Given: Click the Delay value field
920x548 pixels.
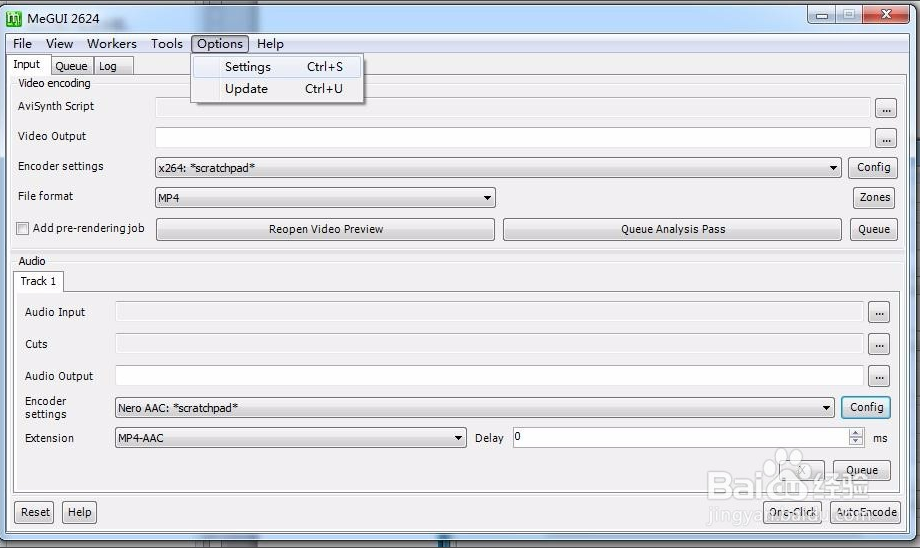Looking at the screenshot, I should tap(681, 437).
